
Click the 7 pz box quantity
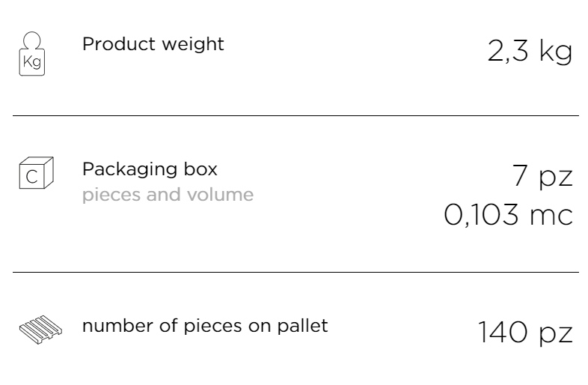tap(542, 176)
